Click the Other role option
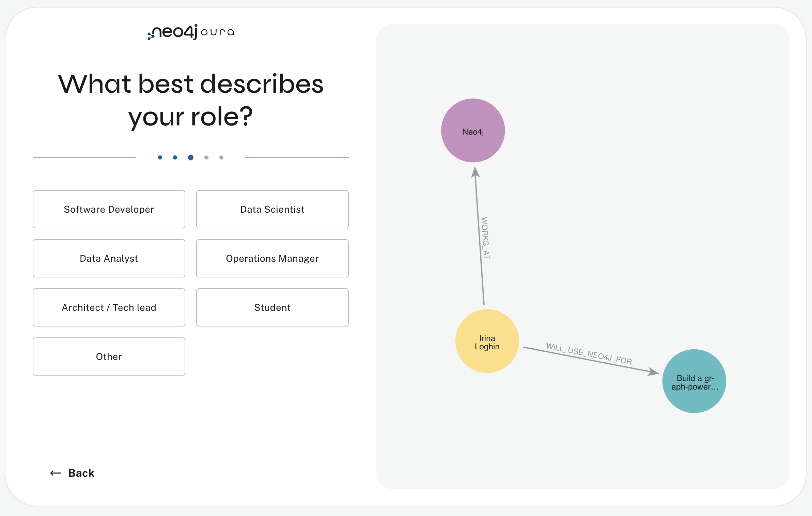Image resolution: width=812 pixels, height=516 pixels. [x=109, y=356]
